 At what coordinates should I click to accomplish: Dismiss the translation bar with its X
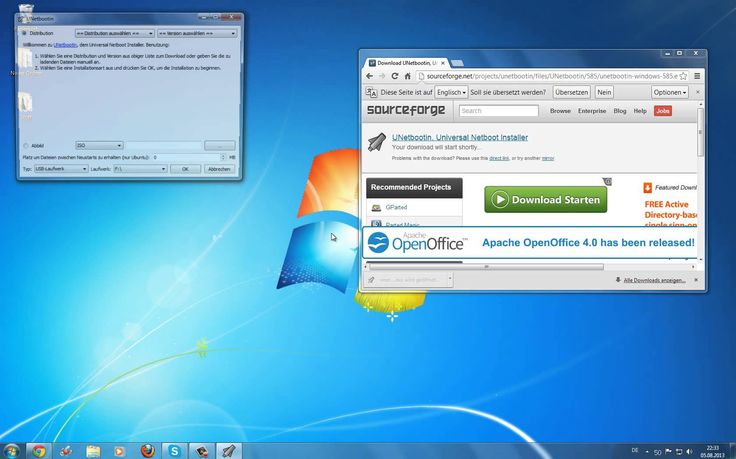697,92
